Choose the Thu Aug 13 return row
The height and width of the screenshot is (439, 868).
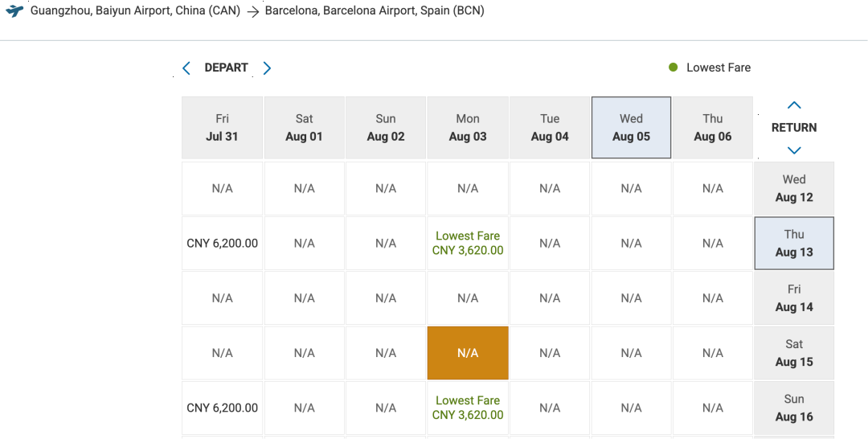point(794,243)
